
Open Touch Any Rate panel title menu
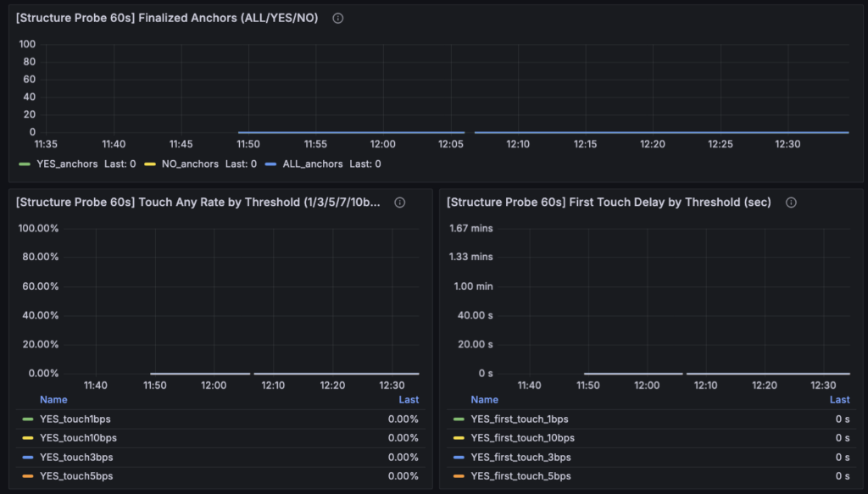click(198, 203)
